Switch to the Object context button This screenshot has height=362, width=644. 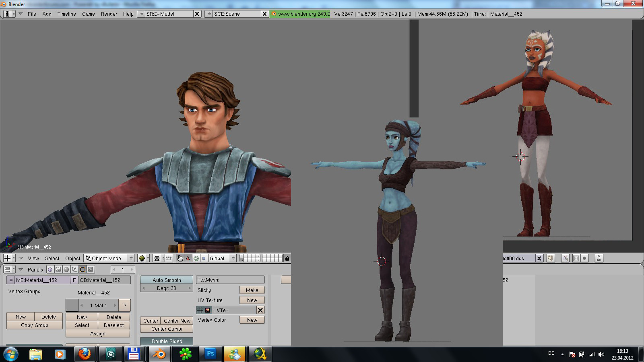click(74, 269)
